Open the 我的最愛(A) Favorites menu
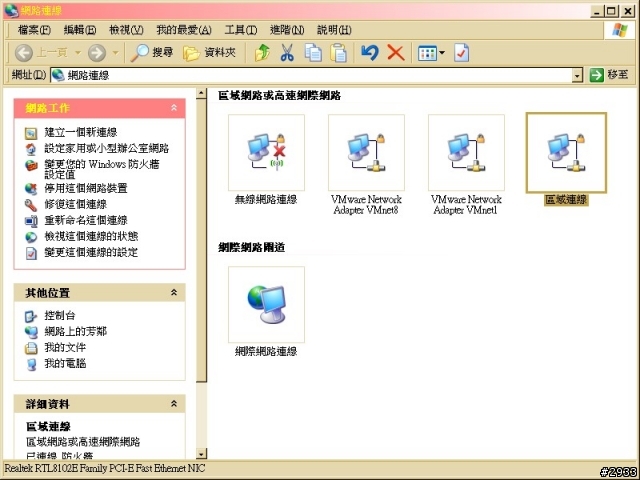Viewport: 640px width, 480px height. (x=184, y=30)
